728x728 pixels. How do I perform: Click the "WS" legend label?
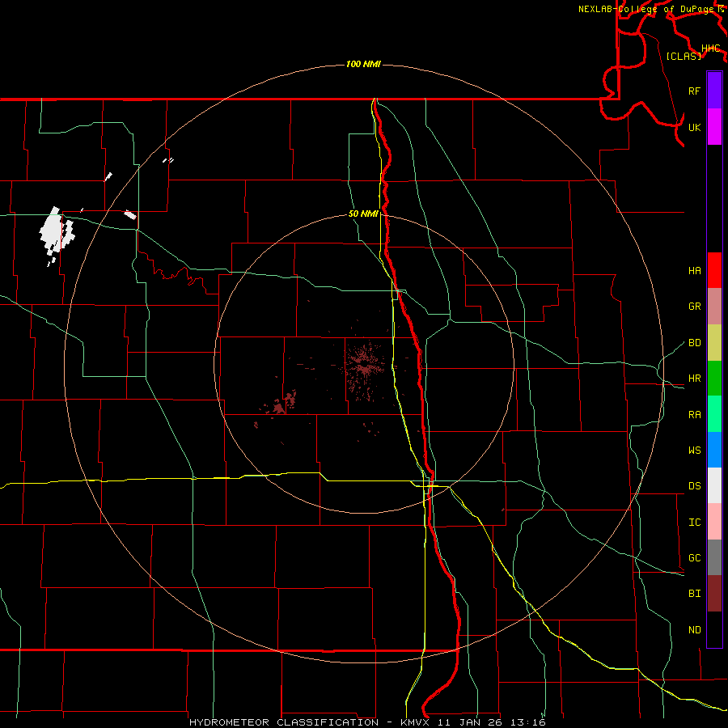pos(695,451)
